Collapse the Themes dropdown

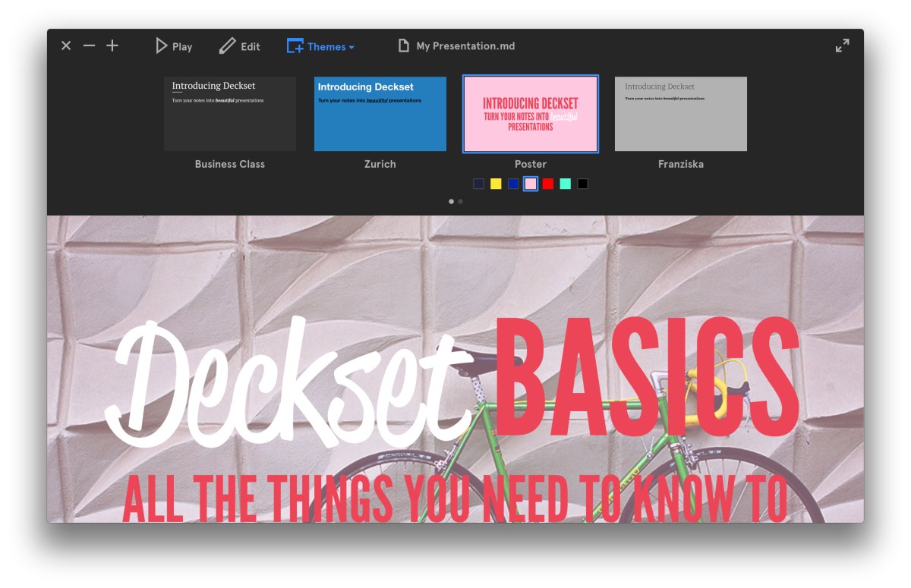tap(320, 46)
